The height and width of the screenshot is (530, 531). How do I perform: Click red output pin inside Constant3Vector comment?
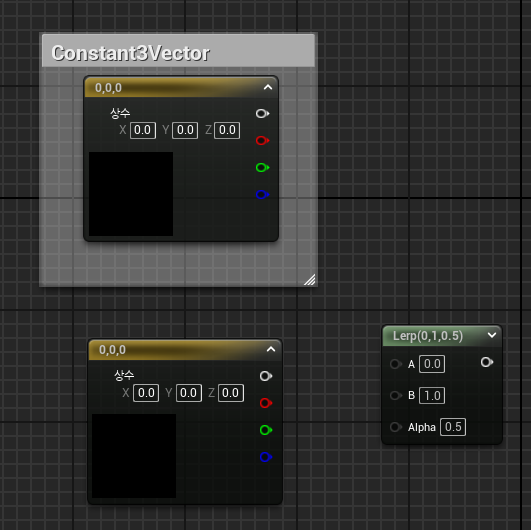tap(262, 140)
